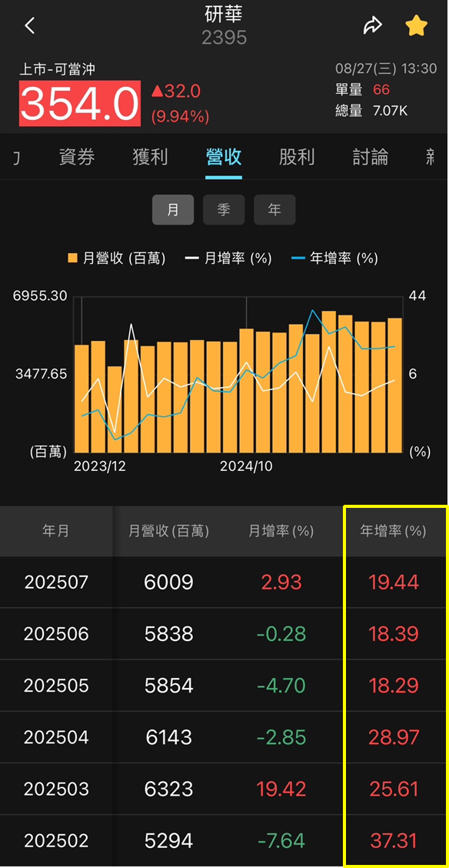This screenshot has width=449, height=868.
Task: Click revenue value 5294
Action: (x=168, y=841)
